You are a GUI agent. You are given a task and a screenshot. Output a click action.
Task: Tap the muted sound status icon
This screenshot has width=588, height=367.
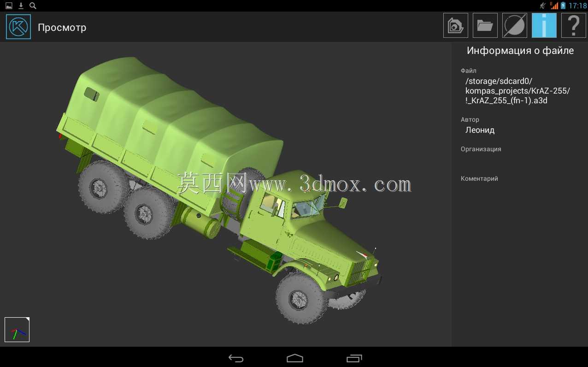[544, 6]
